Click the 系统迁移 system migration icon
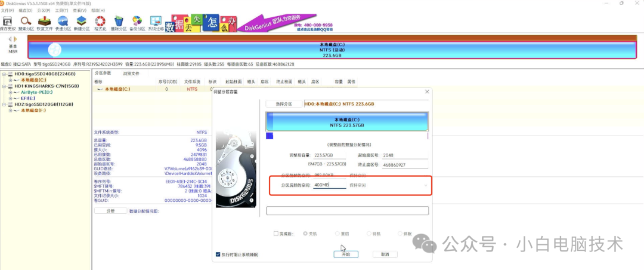This screenshot has height=270, width=644. click(x=156, y=23)
